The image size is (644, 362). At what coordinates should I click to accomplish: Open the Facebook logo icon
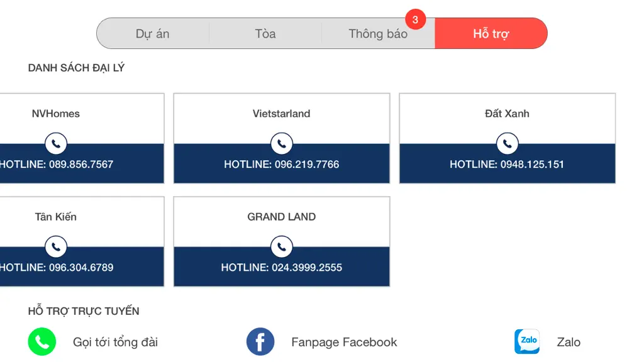pyautogui.click(x=260, y=341)
